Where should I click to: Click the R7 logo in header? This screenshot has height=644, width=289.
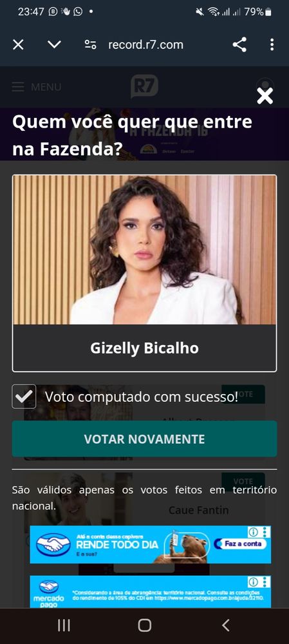click(144, 86)
